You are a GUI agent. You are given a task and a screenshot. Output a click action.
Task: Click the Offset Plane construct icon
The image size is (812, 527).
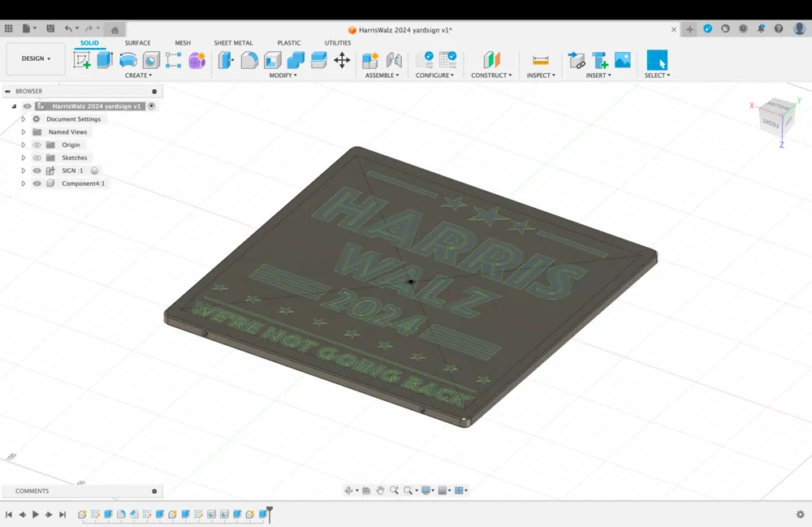tap(491, 60)
